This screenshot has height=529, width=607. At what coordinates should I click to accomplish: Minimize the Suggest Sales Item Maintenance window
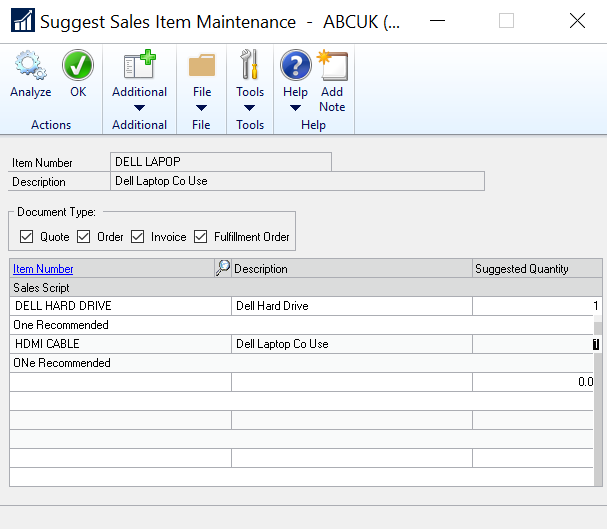click(437, 21)
